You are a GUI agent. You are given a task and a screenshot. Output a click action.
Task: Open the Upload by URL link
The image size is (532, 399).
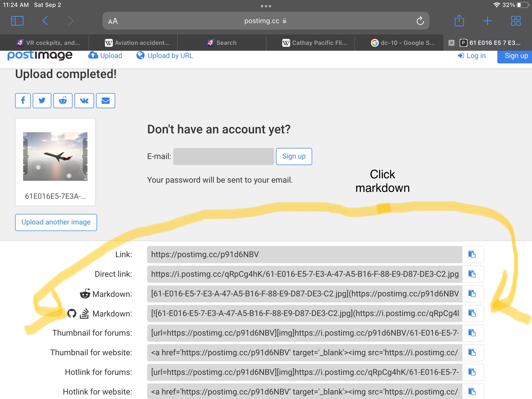point(165,56)
